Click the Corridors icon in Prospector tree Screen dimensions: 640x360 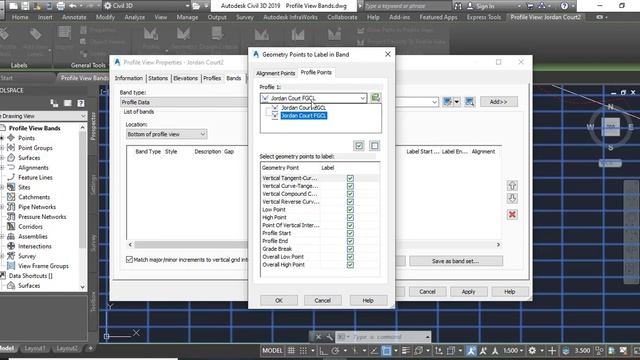pyautogui.click(x=11, y=226)
